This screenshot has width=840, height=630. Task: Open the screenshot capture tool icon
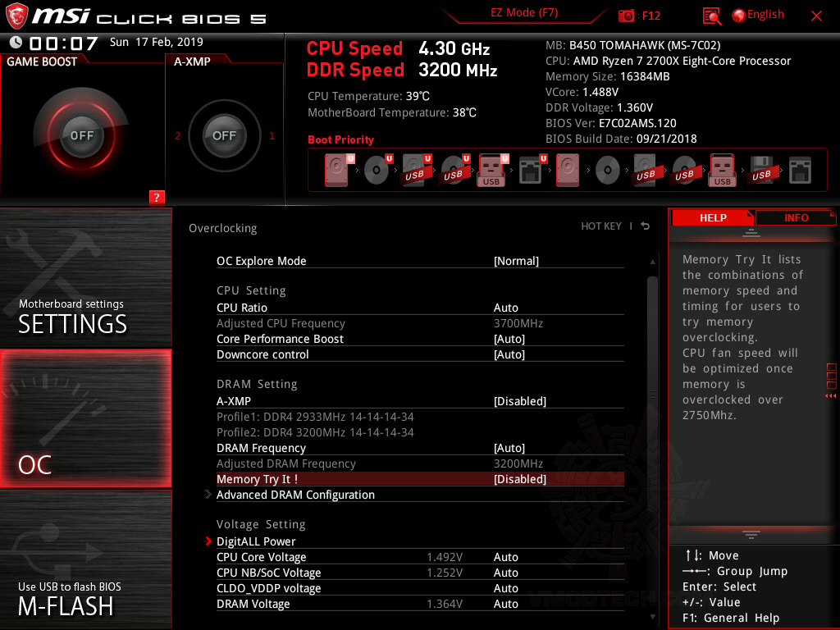[x=711, y=14]
